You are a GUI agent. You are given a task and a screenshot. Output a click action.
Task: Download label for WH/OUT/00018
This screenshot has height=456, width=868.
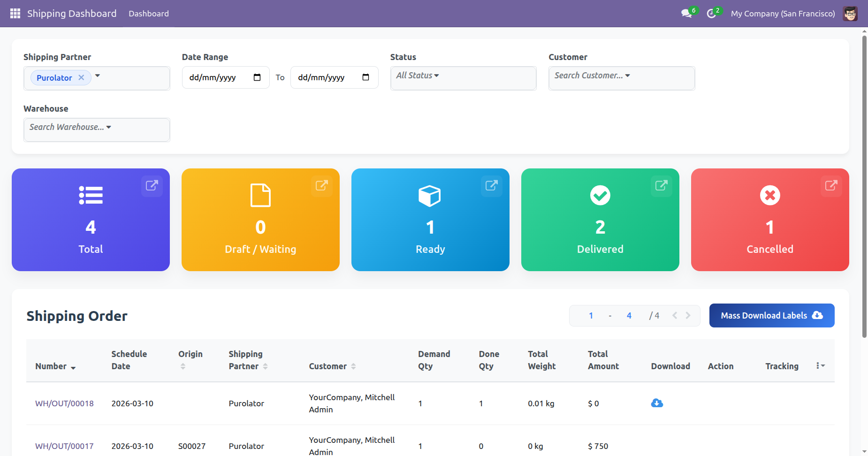tap(657, 403)
